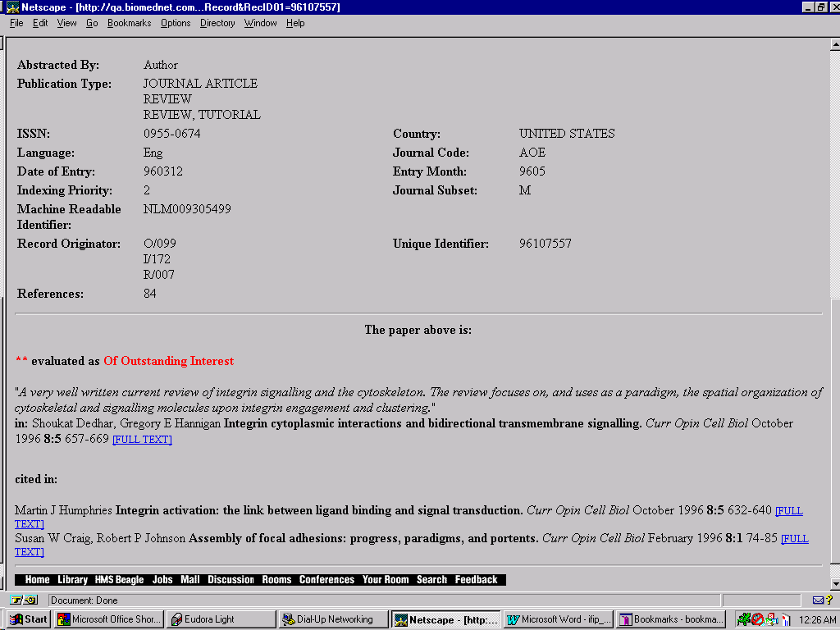Switch to Dial-Up Networking taskbar item
The height and width of the screenshot is (630, 840).
[332, 619]
